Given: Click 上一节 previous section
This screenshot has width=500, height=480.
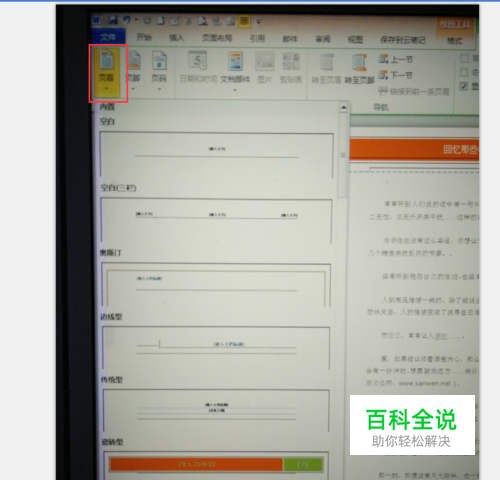Looking at the screenshot, I should pos(396,60).
